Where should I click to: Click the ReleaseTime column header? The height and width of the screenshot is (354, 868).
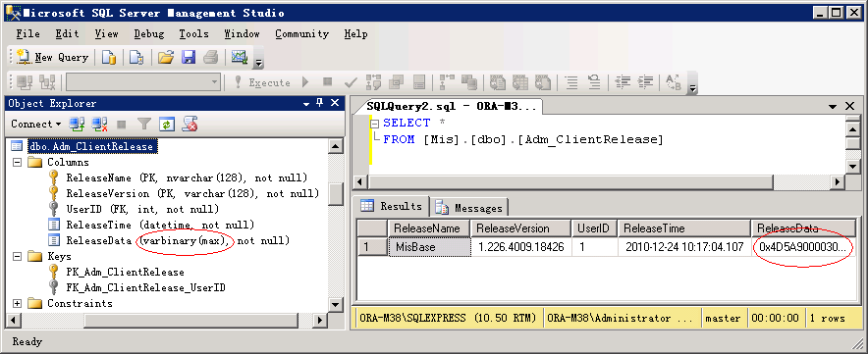[x=684, y=228]
